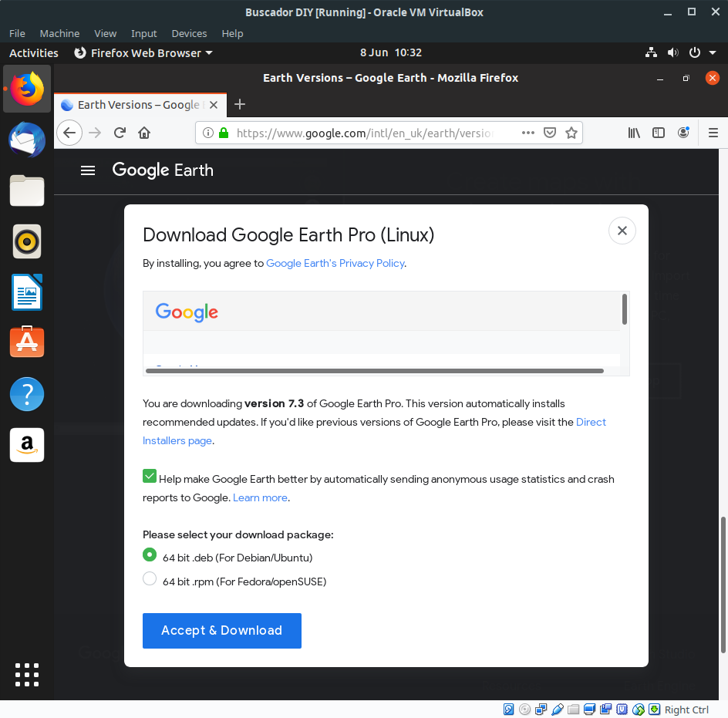This screenshot has width=728, height=718.
Task: Open the Firefox Library menu
Action: [x=634, y=133]
